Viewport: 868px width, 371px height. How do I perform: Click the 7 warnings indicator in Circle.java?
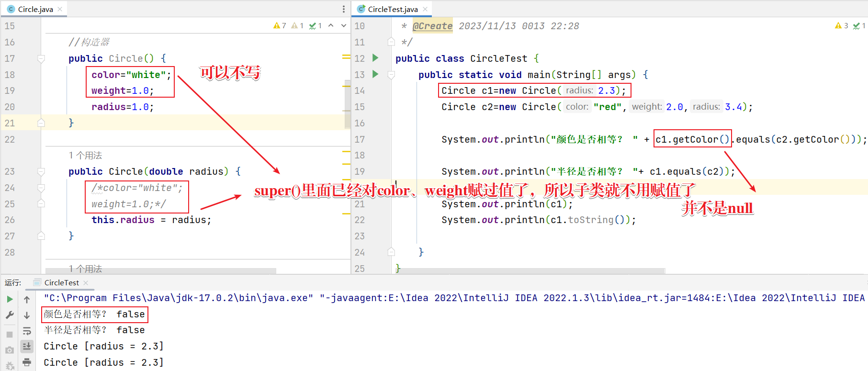tap(280, 25)
